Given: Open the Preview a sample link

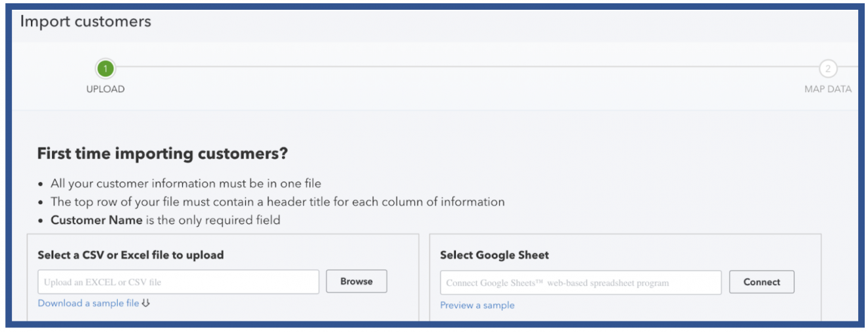Looking at the screenshot, I should tap(477, 305).
